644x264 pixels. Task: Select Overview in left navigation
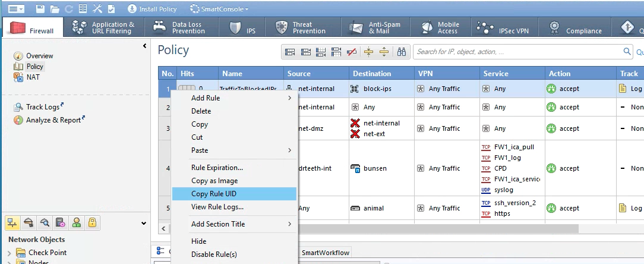tap(39, 55)
